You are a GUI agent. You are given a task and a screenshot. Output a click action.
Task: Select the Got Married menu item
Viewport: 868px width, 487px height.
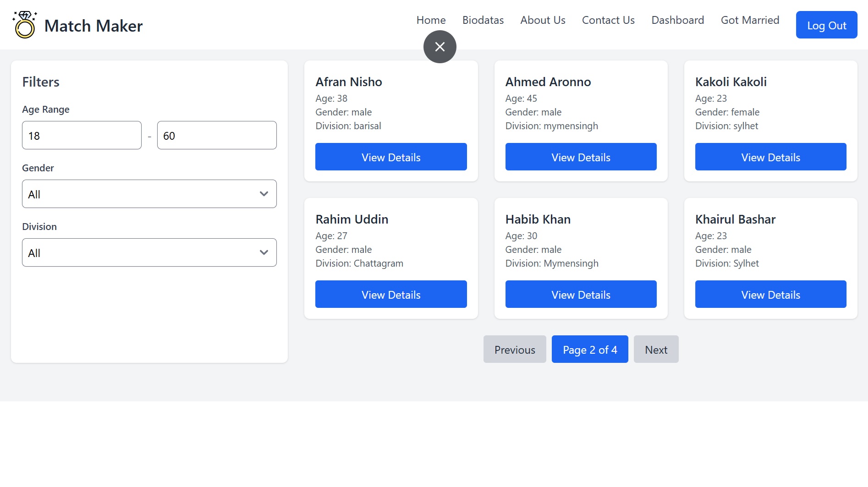750,20
